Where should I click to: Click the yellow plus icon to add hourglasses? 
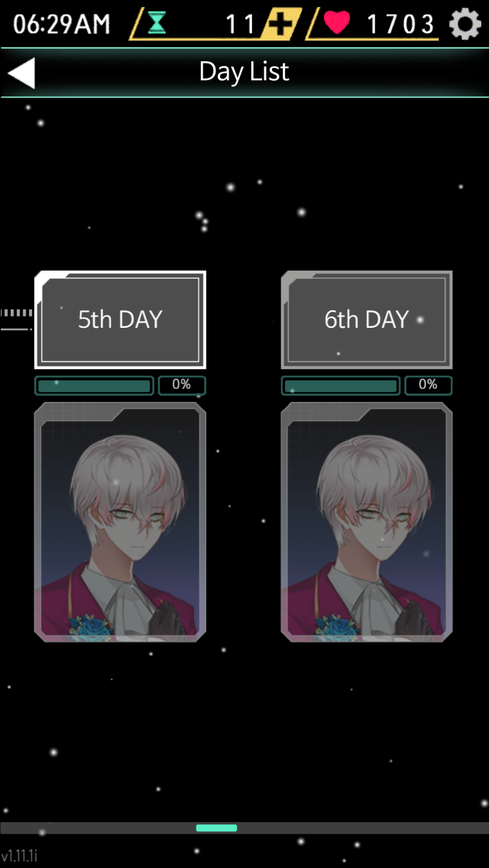(283, 24)
